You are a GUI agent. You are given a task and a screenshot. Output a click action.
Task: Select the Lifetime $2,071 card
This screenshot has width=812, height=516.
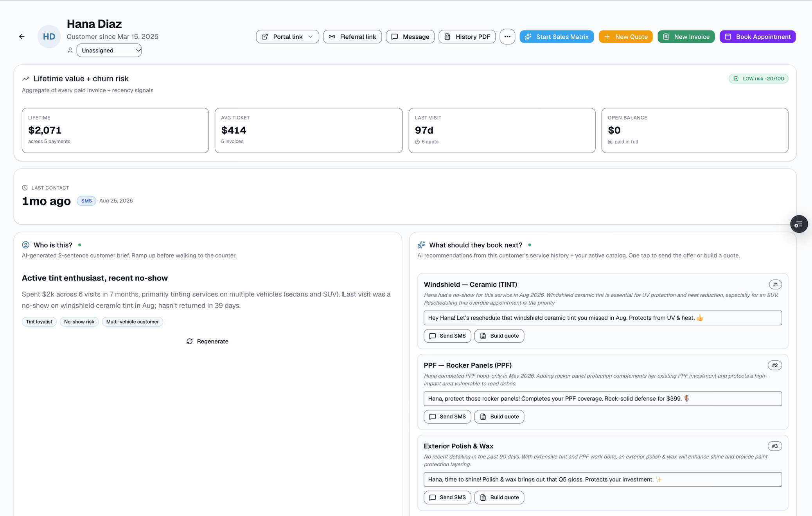[115, 130]
